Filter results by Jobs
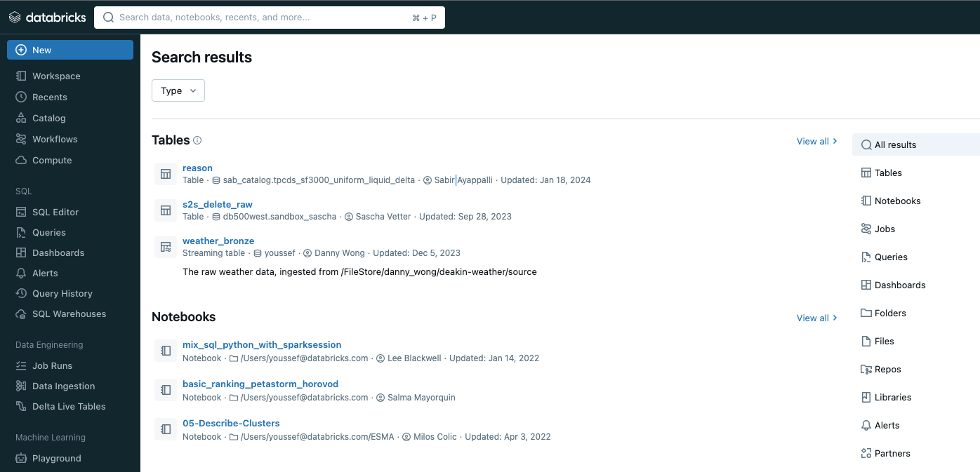 (x=915, y=229)
